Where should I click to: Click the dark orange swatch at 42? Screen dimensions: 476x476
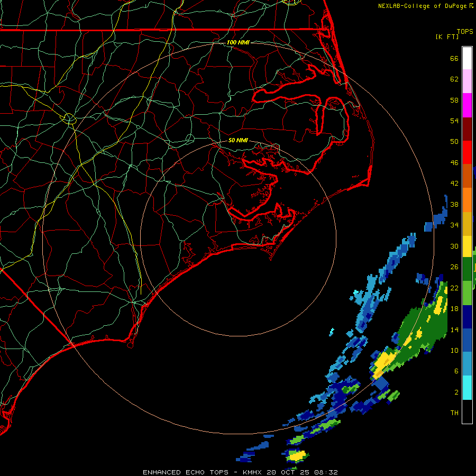pos(467,176)
